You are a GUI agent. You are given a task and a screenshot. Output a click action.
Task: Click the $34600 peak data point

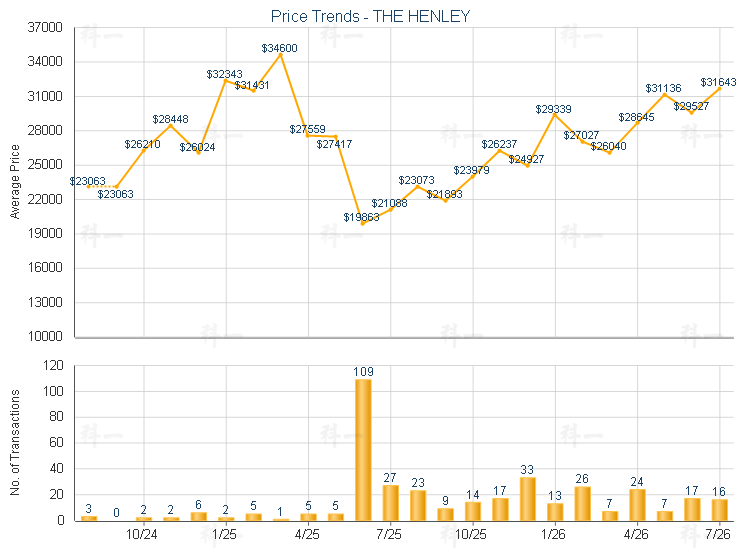[280, 55]
